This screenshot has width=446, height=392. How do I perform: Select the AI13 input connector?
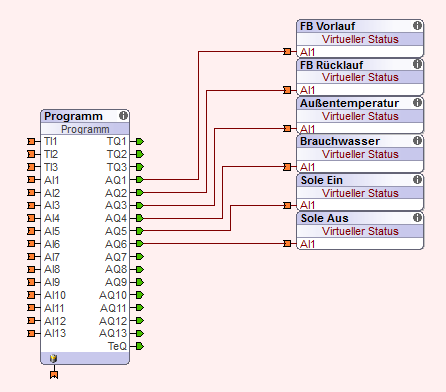pos(31,333)
